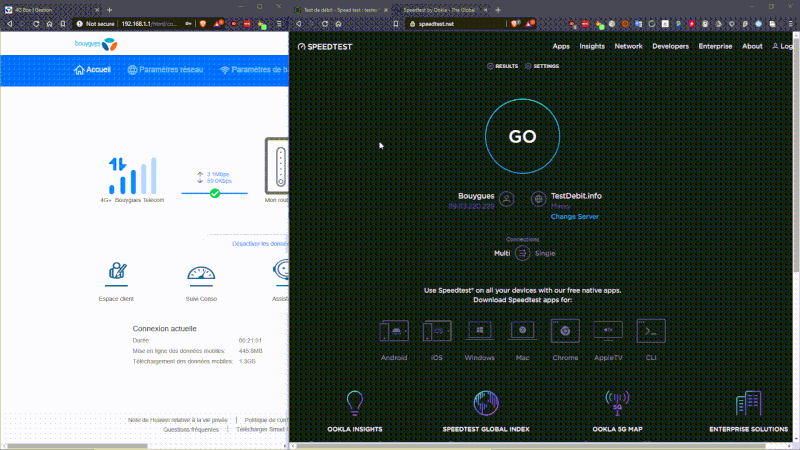Click bookmark icon in left browser toolbar
The image size is (800, 450).
[63, 24]
